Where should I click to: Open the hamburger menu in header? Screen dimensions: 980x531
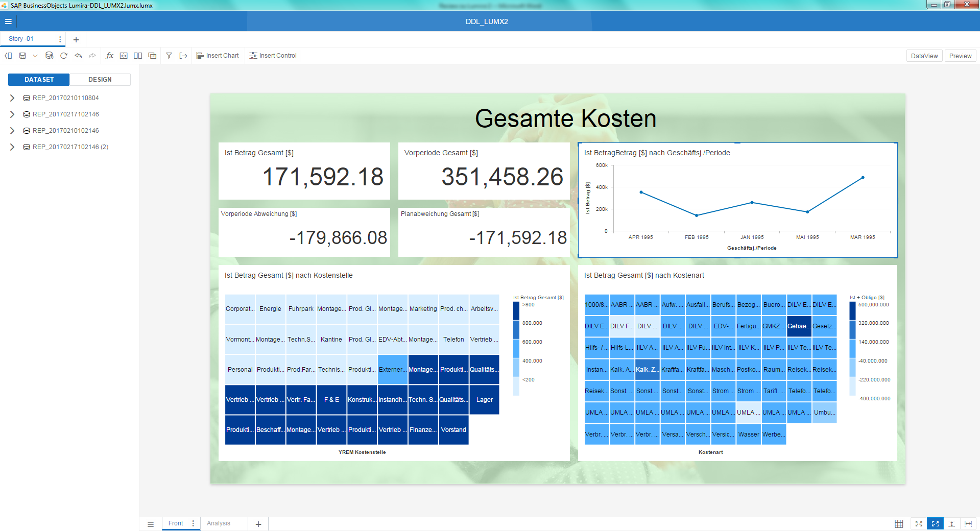click(8, 21)
